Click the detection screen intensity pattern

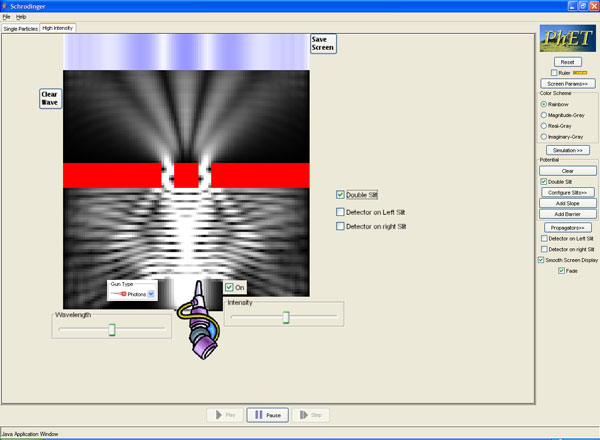click(x=186, y=52)
